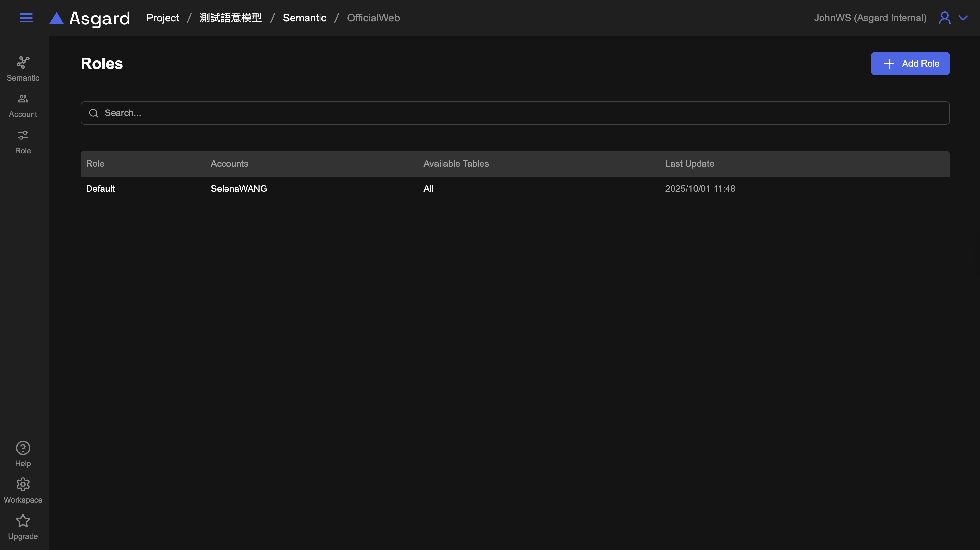This screenshot has height=550, width=980.
Task: Click the Asgard triangle logo
Action: [x=57, y=18]
